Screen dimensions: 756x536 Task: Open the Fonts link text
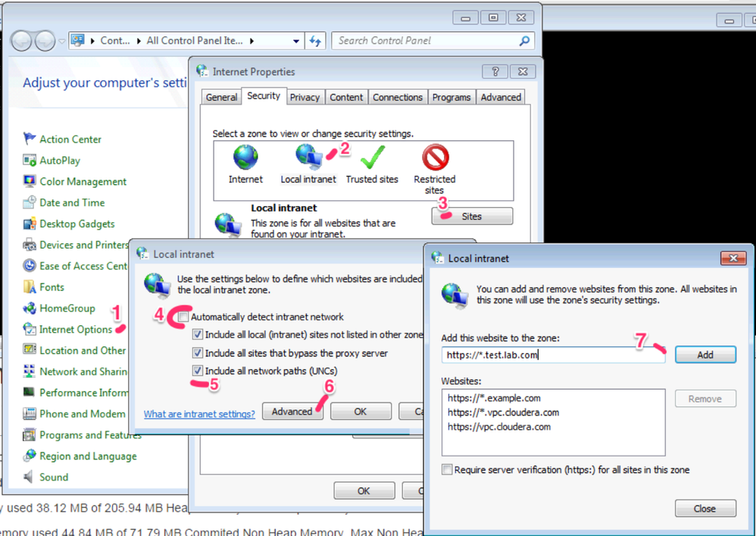point(52,287)
